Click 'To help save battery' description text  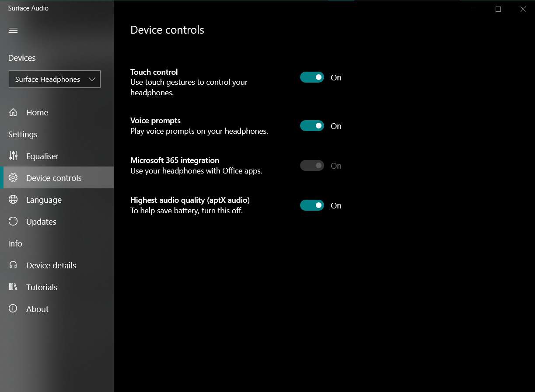pos(186,211)
